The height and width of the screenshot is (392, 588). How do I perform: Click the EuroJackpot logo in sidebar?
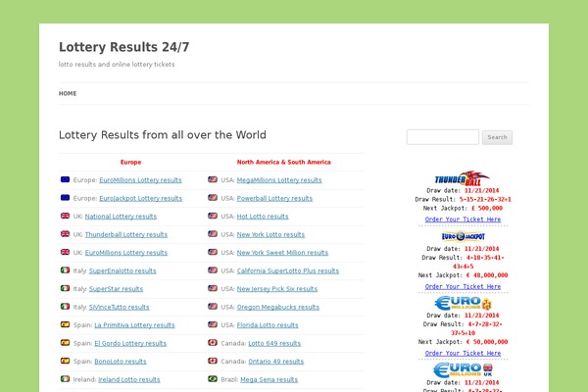pos(464,236)
